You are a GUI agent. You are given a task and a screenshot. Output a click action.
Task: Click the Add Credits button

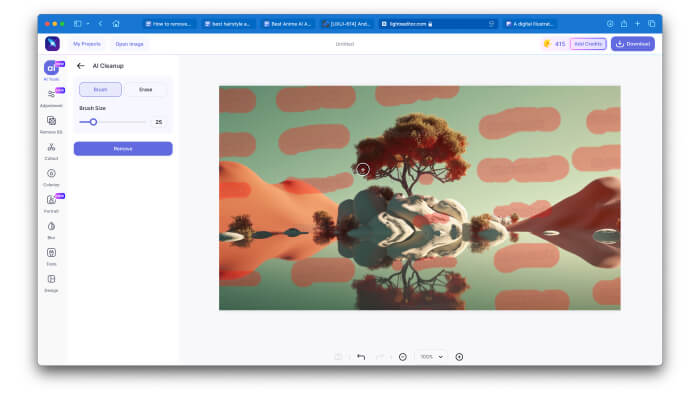[588, 44]
